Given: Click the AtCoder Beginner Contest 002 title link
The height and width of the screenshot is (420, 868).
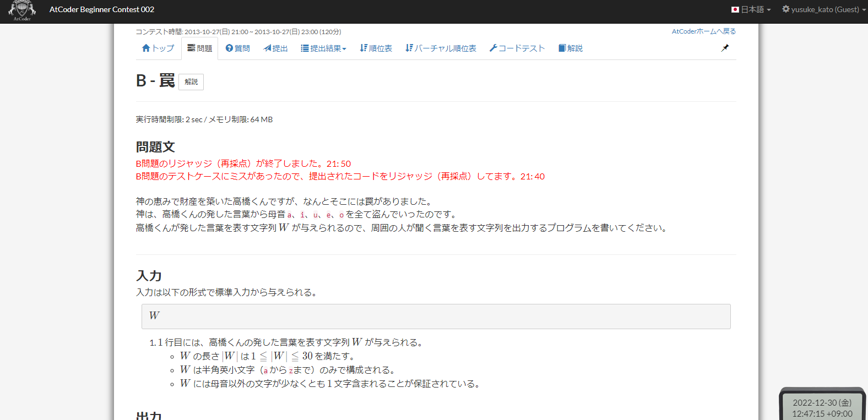Looking at the screenshot, I should pyautogui.click(x=102, y=9).
